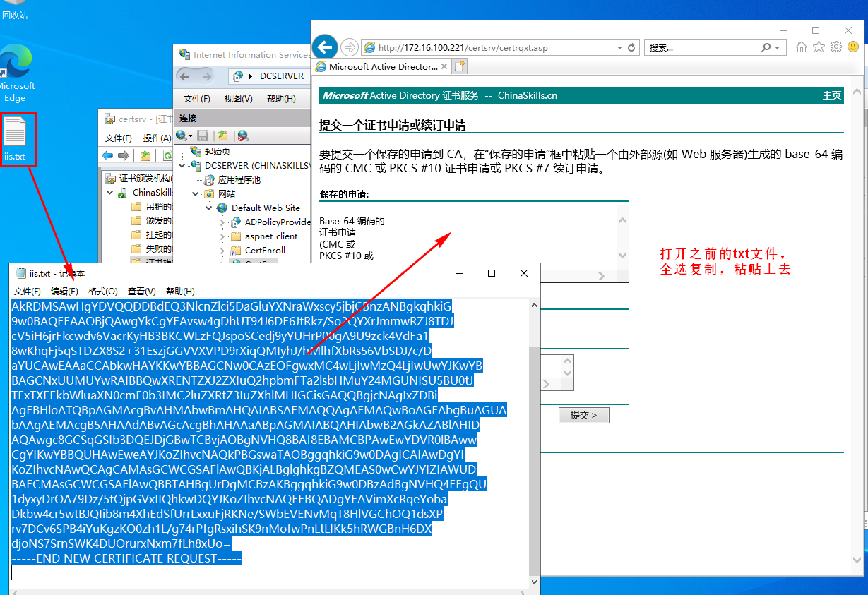The height and width of the screenshot is (595, 868).
Task: Select Default Web Site in IIS tree
Action: (266, 208)
